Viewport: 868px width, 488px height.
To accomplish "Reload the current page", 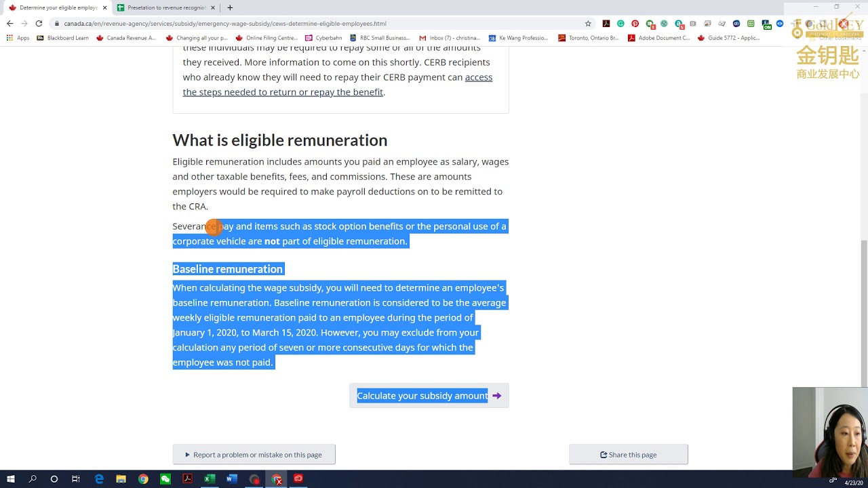I will click(x=39, y=23).
